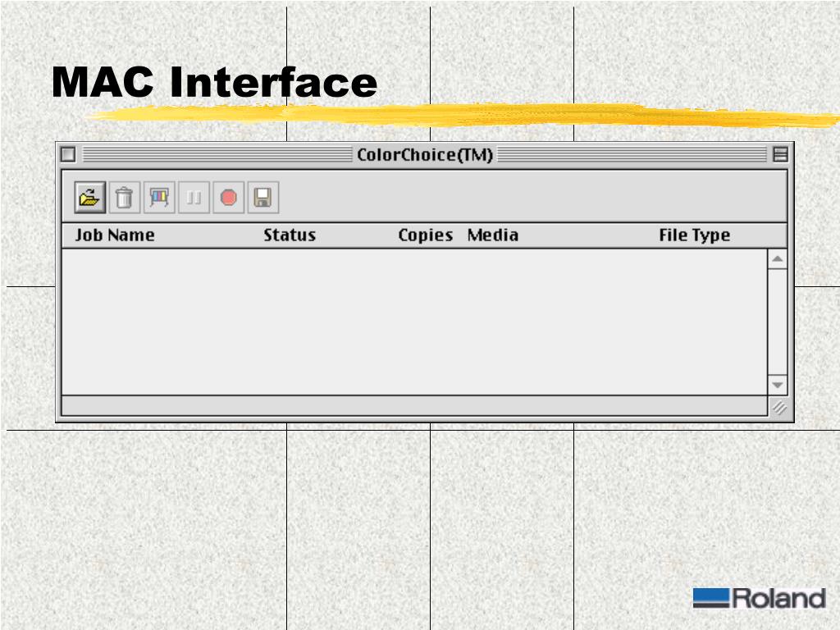Close the ColorChoice window with close box
Image resolution: width=840 pixels, height=630 pixels.
coord(68,154)
